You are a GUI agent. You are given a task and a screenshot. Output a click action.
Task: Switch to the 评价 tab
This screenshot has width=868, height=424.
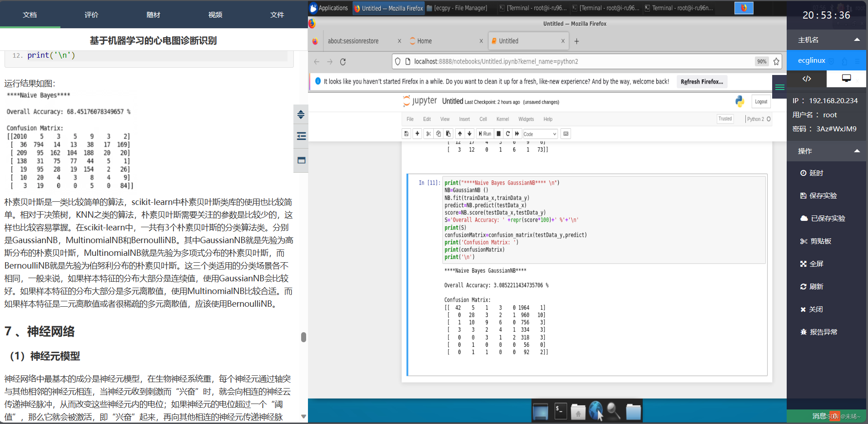point(91,15)
